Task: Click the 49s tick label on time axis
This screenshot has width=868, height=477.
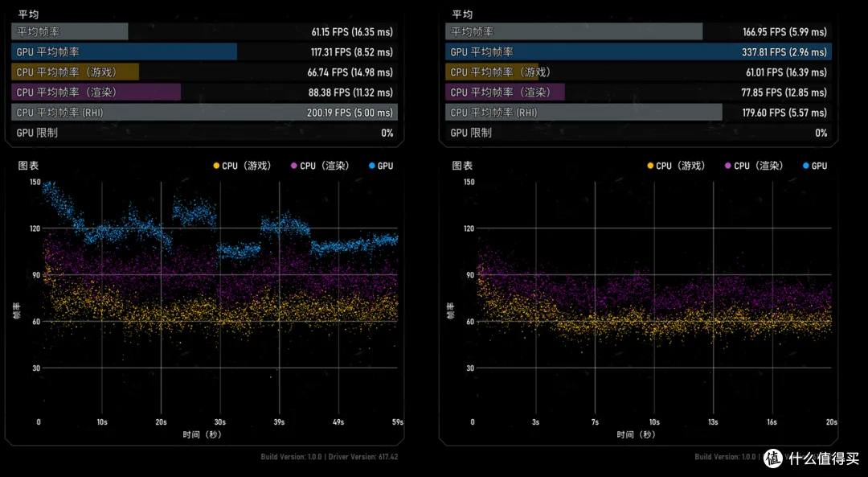Action: click(338, 422)
